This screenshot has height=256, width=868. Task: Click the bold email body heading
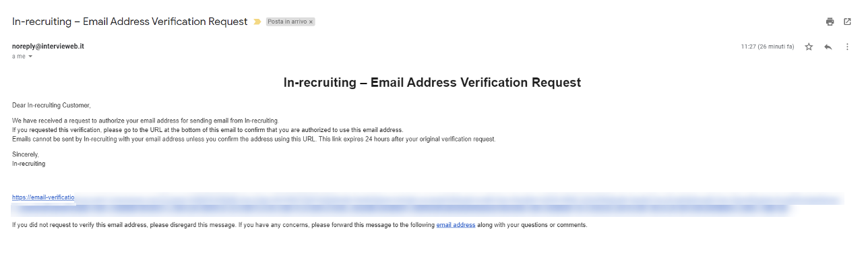pos(432,83)
